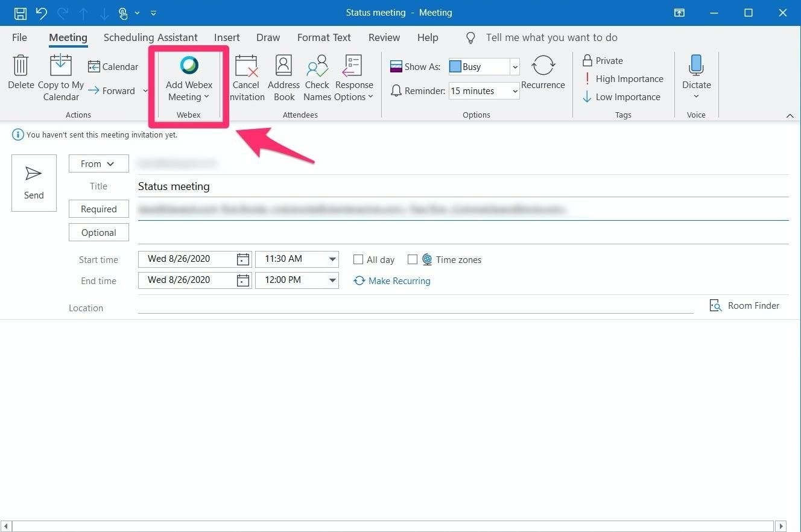Click the Reminder bell icon

coord(396,91)
